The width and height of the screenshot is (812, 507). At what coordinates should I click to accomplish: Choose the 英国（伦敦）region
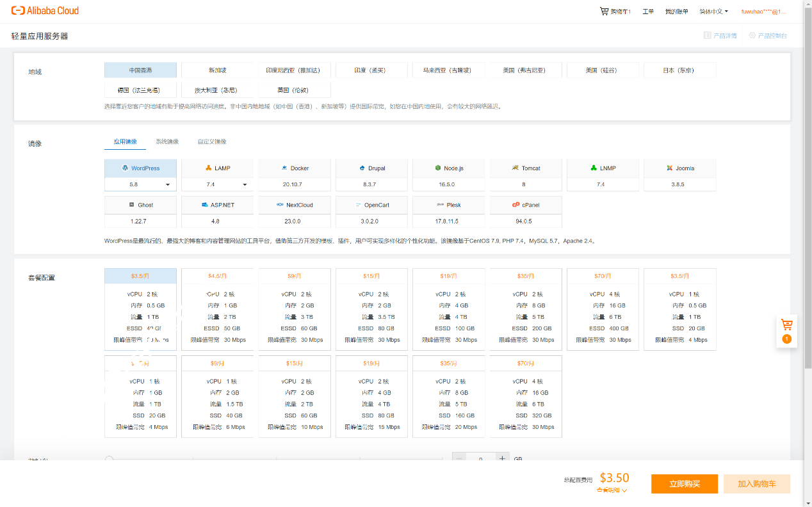click(x=295, y=90)
